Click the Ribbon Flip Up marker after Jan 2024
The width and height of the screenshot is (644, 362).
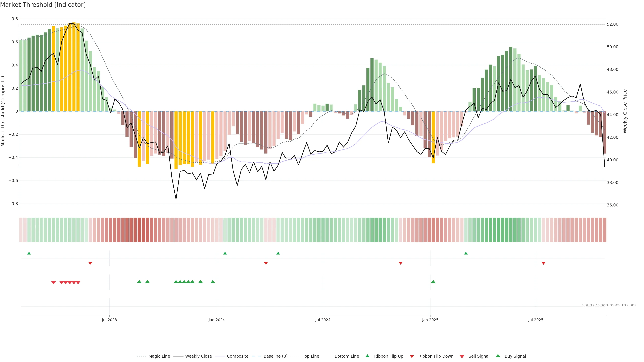(225, 253)
